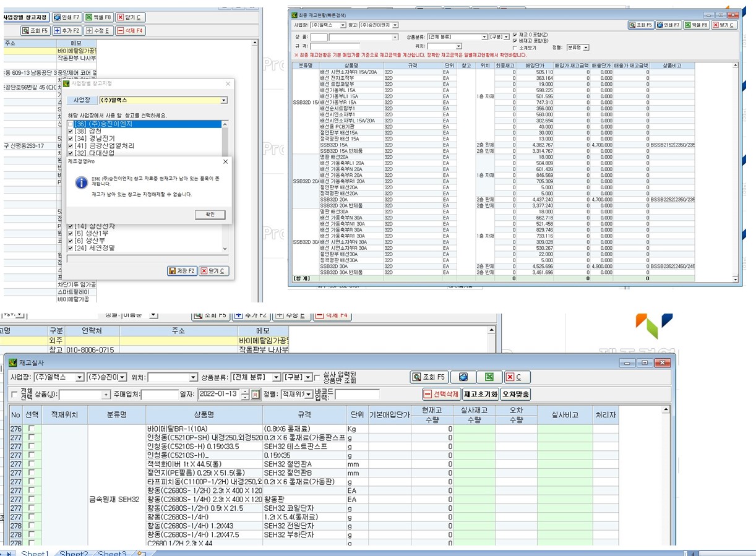
Task: Click 조회 F5 in the 재고실사 window
Action: pos(429,377)
